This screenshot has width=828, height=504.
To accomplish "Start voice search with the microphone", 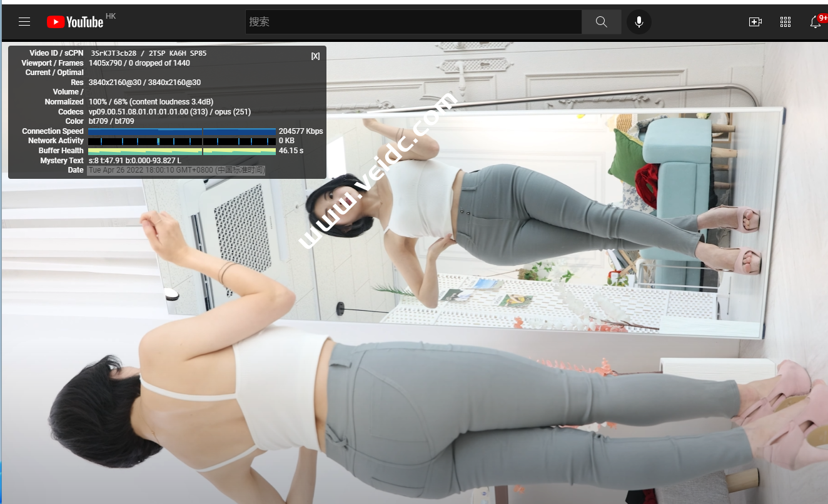I will pos(639,22).
